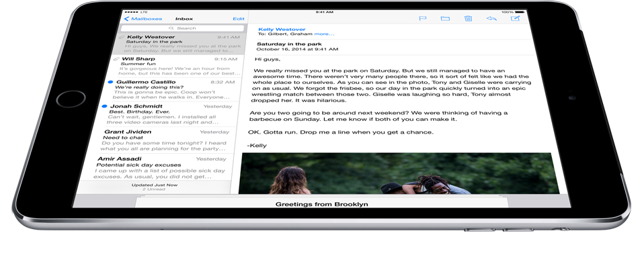This screenshot has width=644, height=266.
Task: Open the Greetings from Brooklyn draft bar
Action: point(321,203)
